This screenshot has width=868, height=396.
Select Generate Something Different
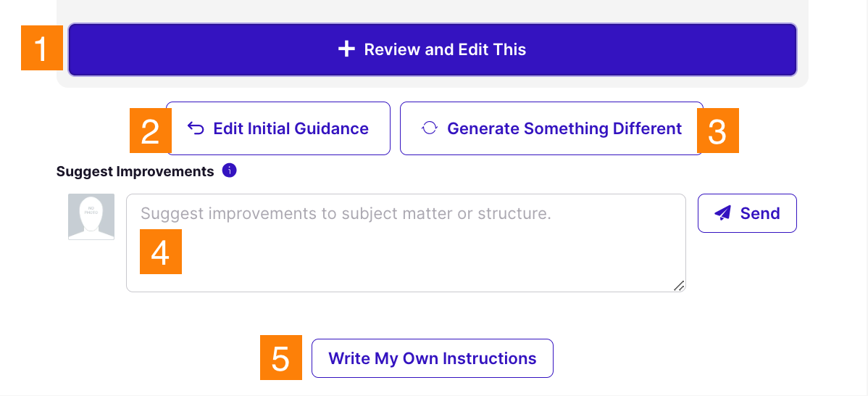tap(564, 128)
